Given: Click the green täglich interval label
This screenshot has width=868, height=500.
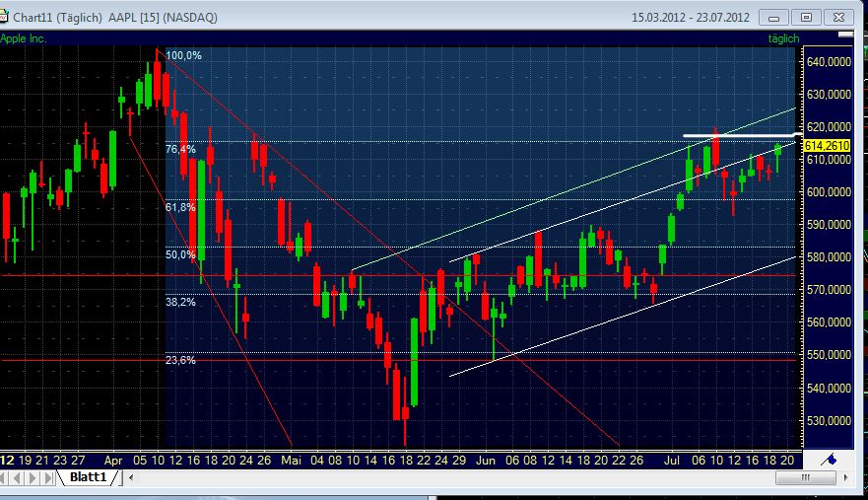Looking at the screenshot, I should [783, 38].
